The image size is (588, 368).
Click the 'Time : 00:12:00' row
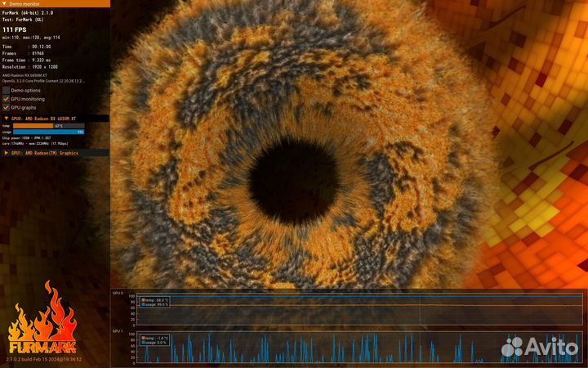[27, 47]
